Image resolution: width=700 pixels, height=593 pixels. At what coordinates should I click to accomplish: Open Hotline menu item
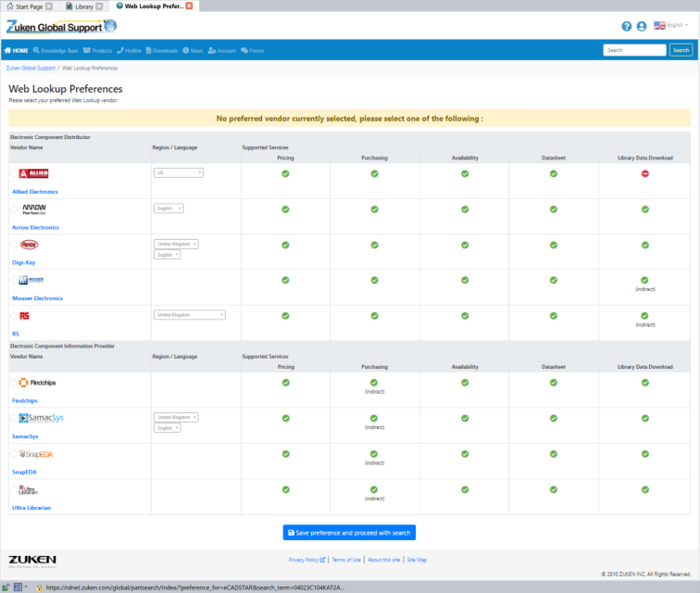point(129,50)
